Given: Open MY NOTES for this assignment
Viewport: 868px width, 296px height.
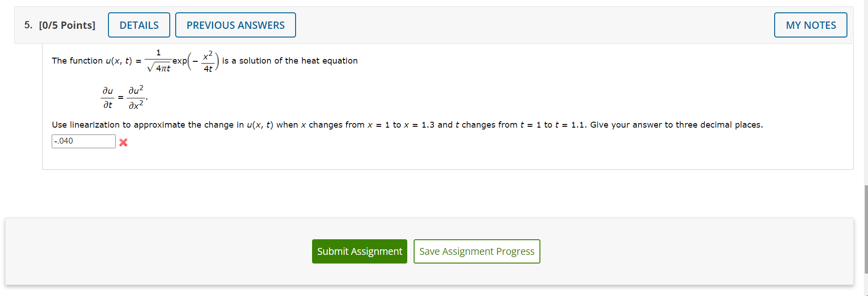Looking at the screenshot, I should (810, 25).
